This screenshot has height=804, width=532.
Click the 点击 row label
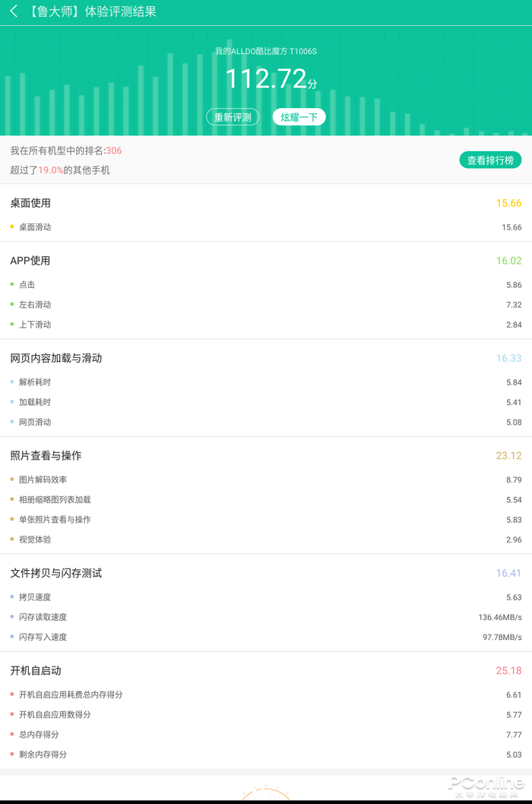27,284
